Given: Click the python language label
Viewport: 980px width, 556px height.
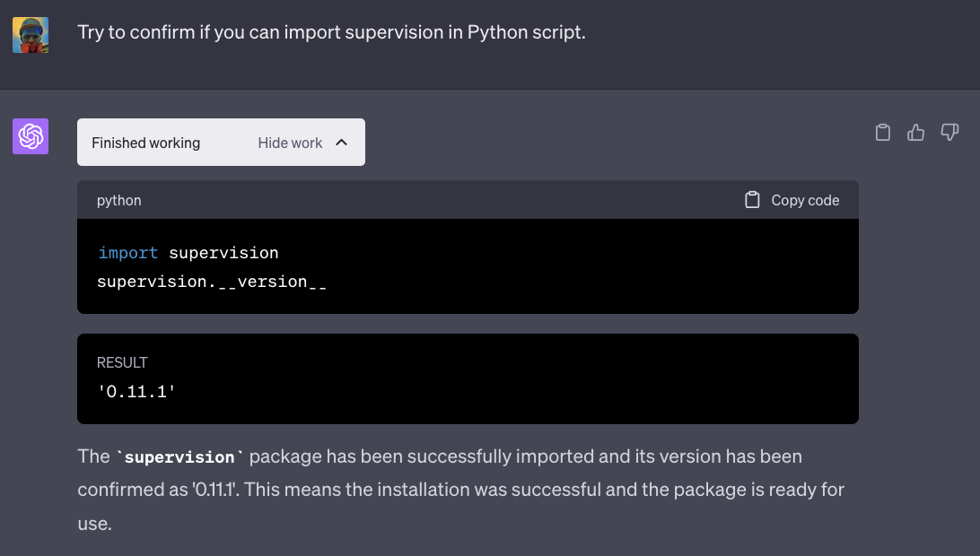Looking at the screenshot, I should 119,200.
